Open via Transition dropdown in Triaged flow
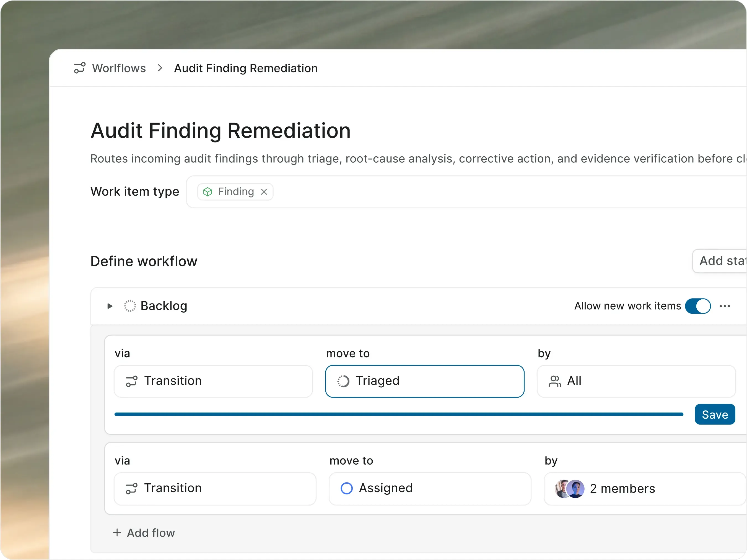The width and height of the screenshot is (747, 560). coord(213,381)
